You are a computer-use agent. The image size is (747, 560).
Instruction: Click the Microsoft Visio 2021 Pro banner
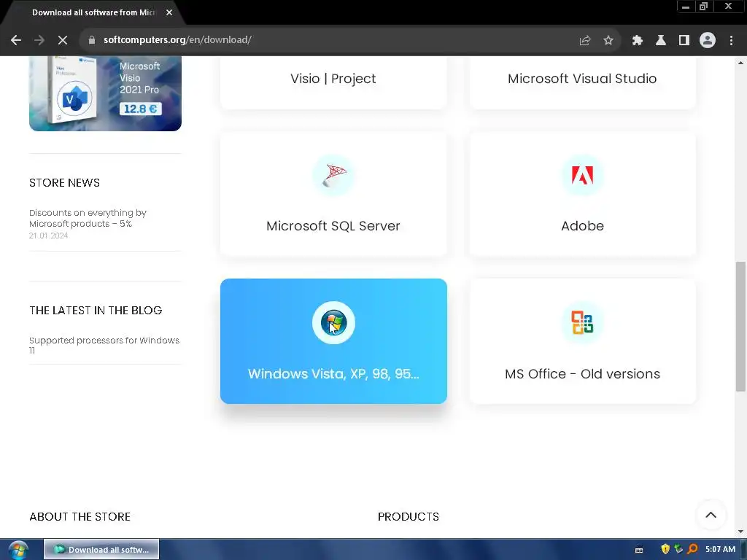(x=105, y=93)
